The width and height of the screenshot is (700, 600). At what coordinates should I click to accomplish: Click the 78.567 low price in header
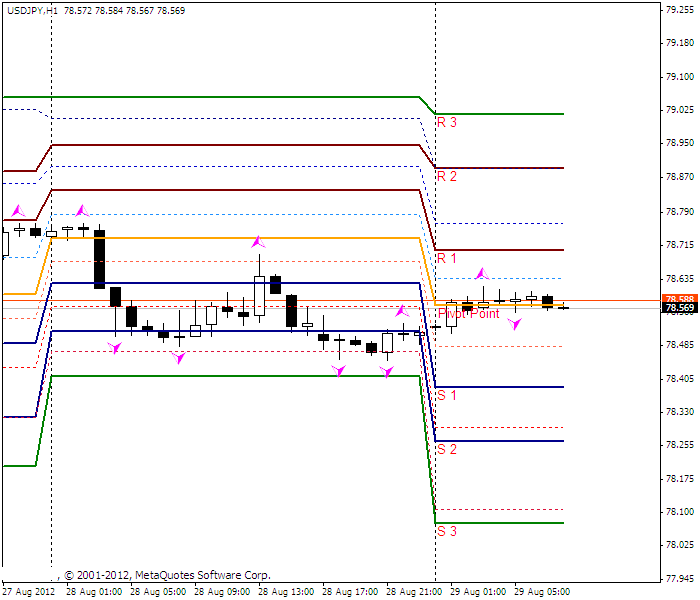point(139,10)
